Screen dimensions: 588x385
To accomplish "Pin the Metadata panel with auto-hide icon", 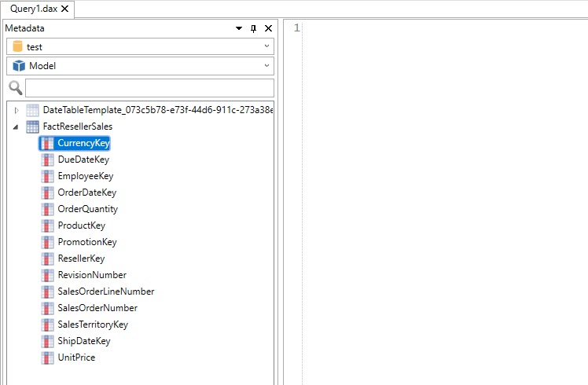I will [253, 28].
